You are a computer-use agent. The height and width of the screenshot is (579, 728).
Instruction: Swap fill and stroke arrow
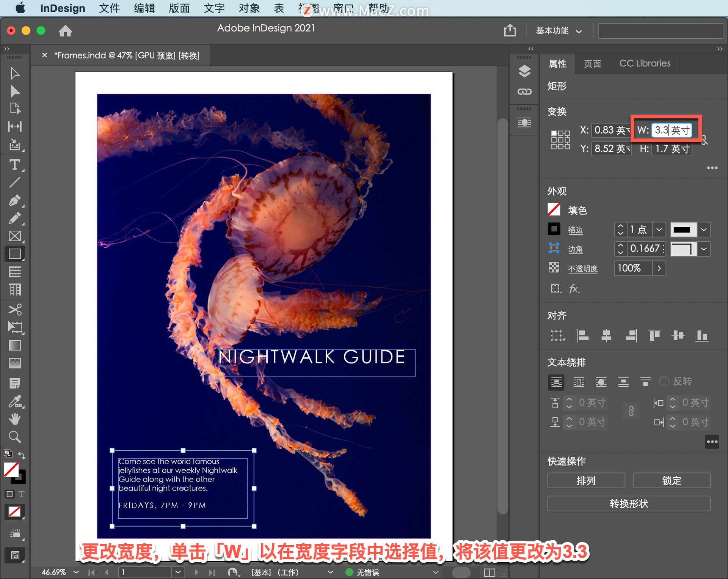[x=22, y=455]
